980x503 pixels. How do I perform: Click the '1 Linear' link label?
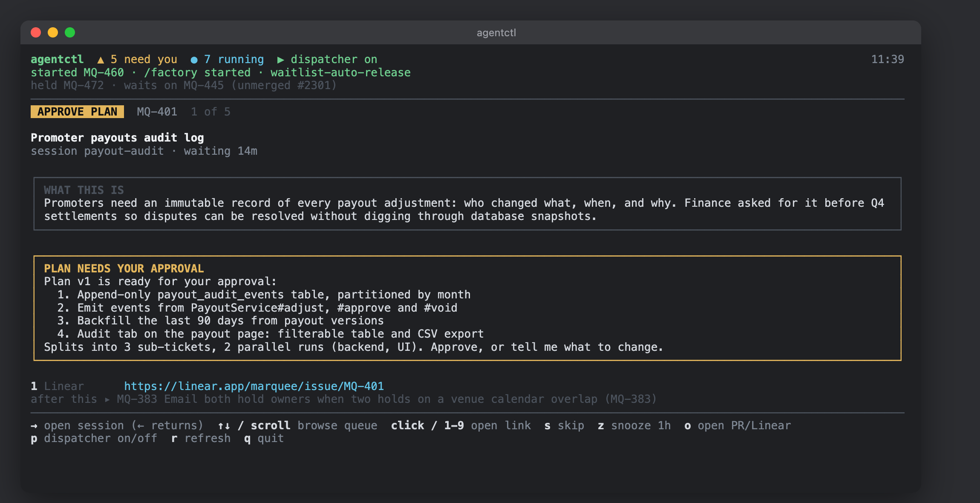(x=57, y=386)
